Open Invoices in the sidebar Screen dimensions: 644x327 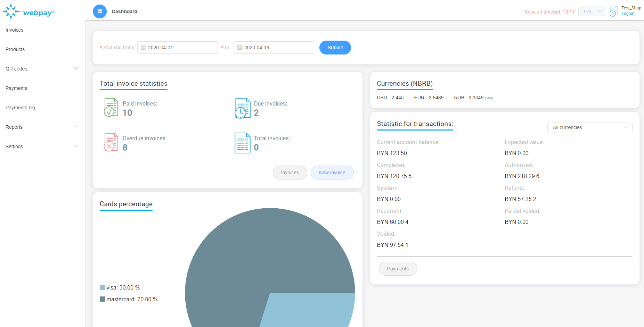click(15, 30)
